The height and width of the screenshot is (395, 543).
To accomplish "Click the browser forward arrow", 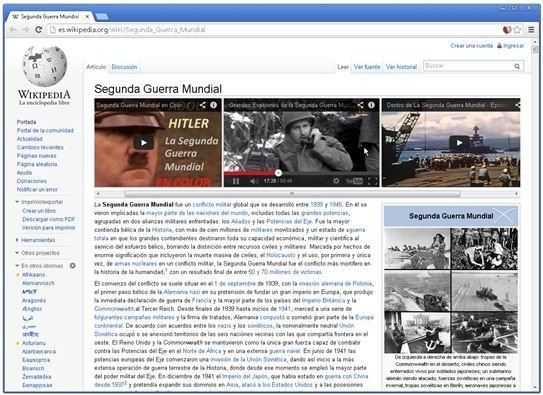I will pyautogui.click(x=26, y=30).
